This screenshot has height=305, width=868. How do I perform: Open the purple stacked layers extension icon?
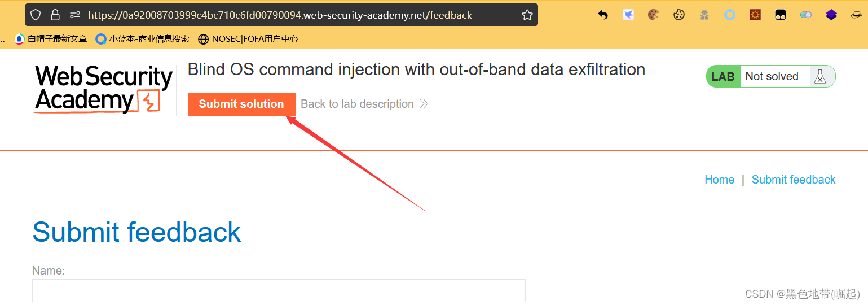point(831,15)
